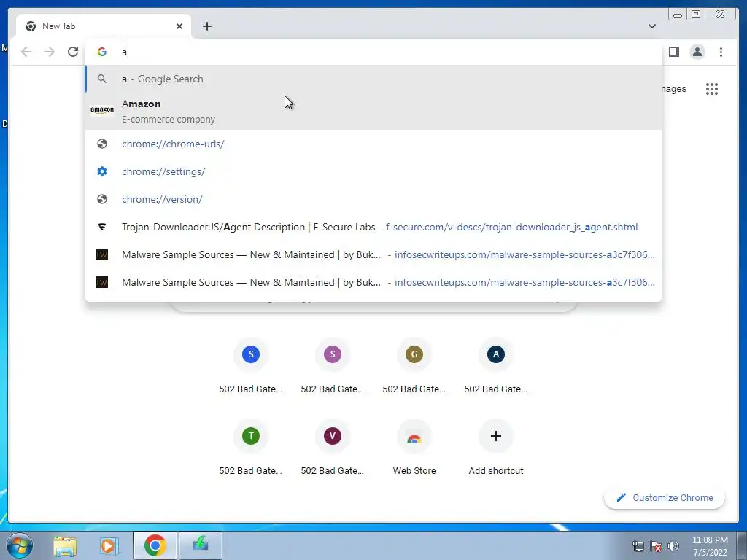Open the side panel icon

(673, 52)
